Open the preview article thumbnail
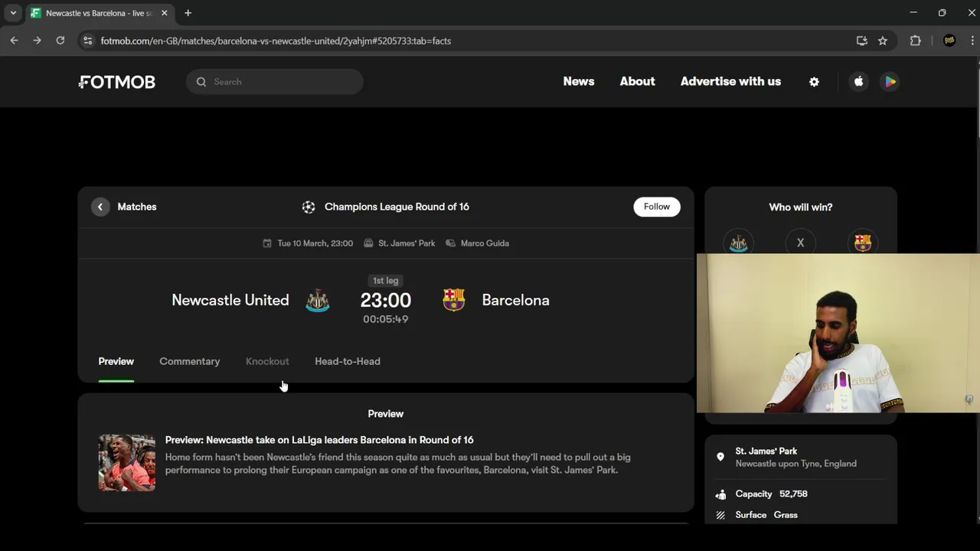This screenshot has width=980, height=551. (127, 463)
